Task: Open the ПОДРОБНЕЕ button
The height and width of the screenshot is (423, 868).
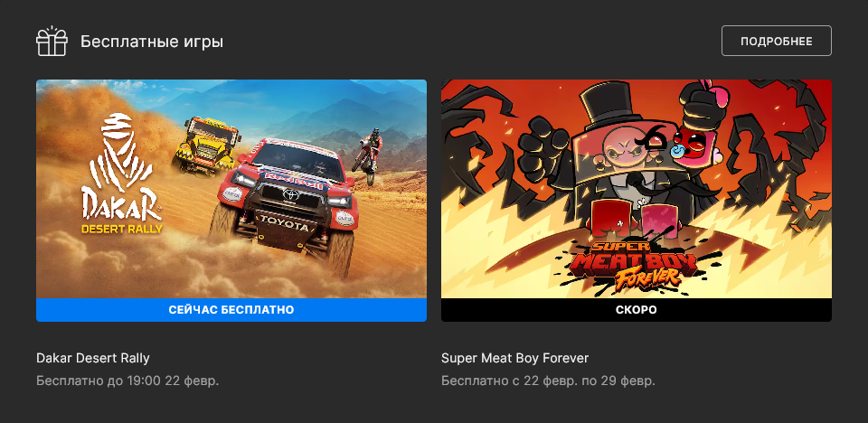Action: pos(776,41)
